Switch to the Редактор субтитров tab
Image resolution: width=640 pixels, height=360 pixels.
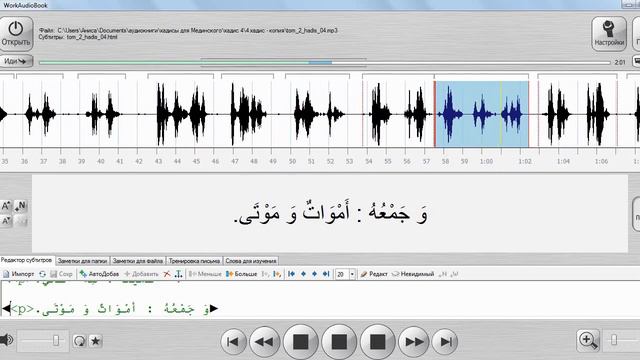pos(27,260)
